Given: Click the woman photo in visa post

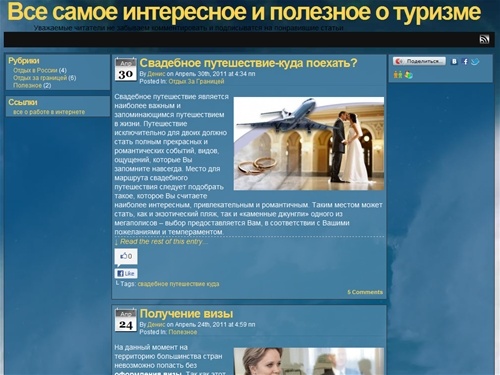Looking at the screenshot, I should [309, 361].
